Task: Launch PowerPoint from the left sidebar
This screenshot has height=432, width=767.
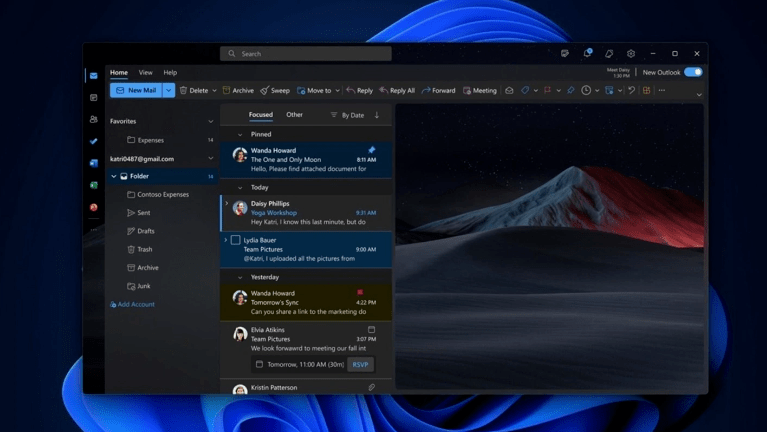Action: point(93,207)
